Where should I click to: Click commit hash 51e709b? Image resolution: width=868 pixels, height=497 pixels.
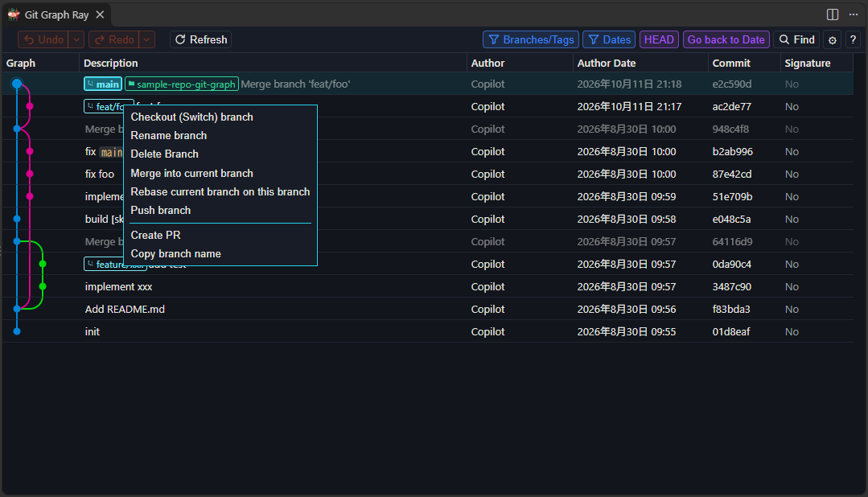(732, 196)
